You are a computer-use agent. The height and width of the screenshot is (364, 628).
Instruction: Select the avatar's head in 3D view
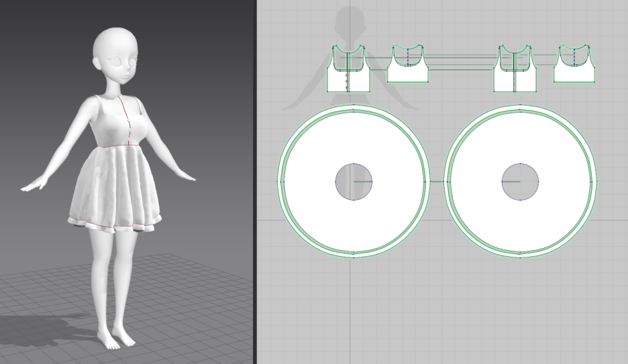point(115,56)
